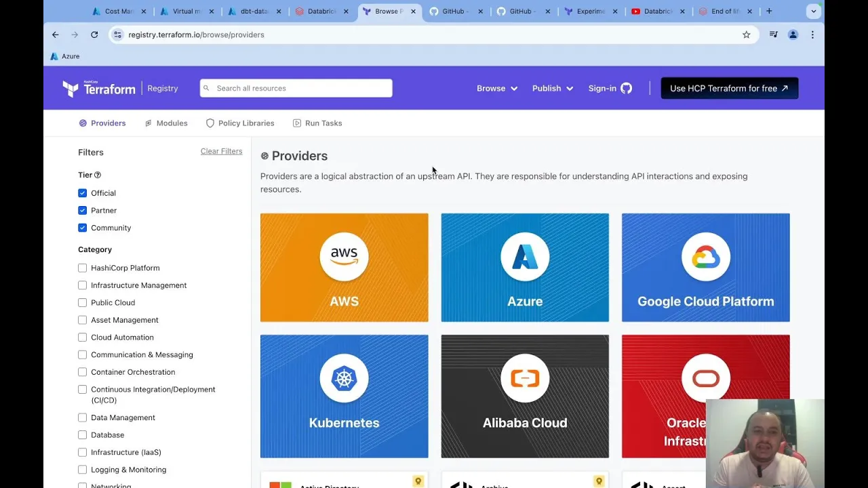This screenshot has width=868, height=488.
Task: Click the site info icon in the address bar
Action: [118, 35]
